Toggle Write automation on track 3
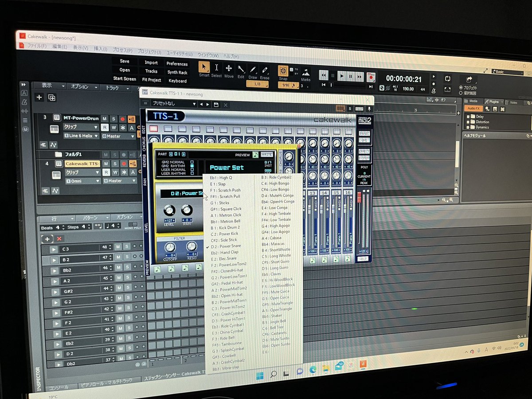Screen dimensions: 532x399 [x=114, y=127]
